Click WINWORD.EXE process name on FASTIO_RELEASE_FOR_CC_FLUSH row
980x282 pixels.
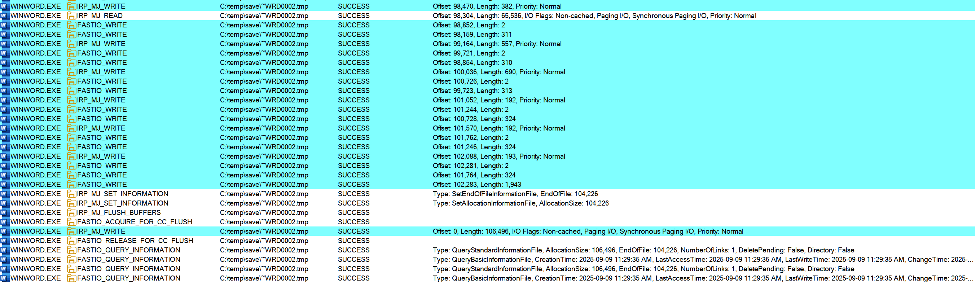35,241
